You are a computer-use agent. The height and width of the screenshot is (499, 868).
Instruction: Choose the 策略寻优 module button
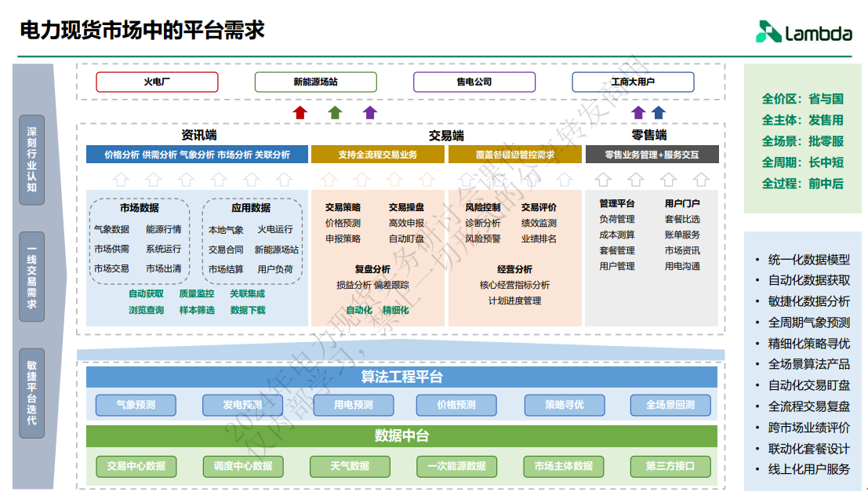point(565,406)
